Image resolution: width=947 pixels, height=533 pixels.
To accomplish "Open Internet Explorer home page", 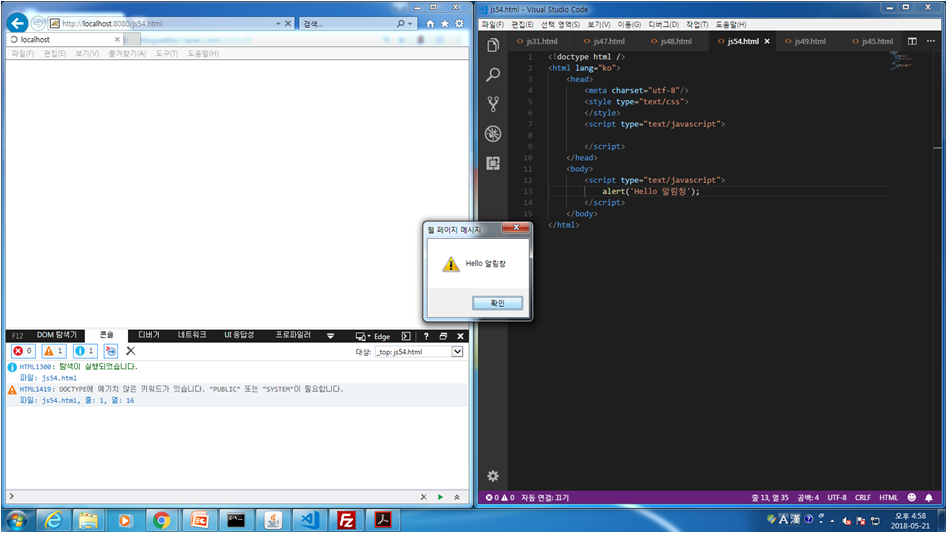I will click(430, 24).
